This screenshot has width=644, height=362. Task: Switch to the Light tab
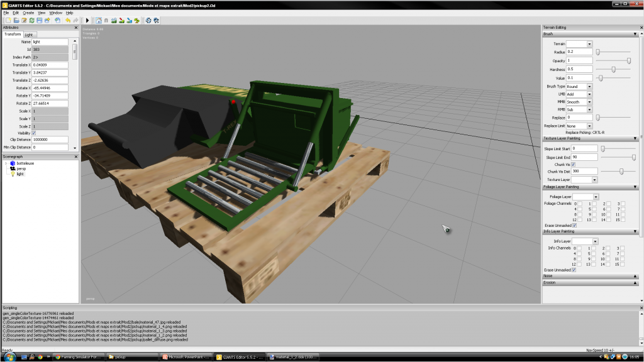coord(29,35)
